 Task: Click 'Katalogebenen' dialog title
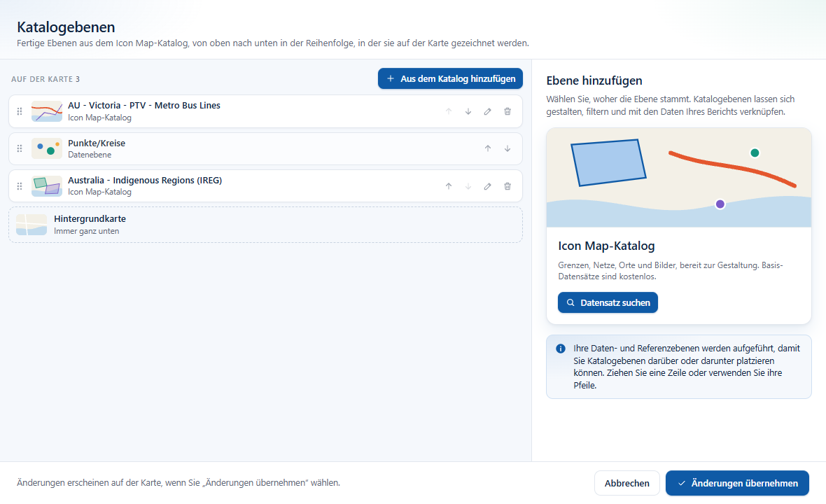[66, 27]
